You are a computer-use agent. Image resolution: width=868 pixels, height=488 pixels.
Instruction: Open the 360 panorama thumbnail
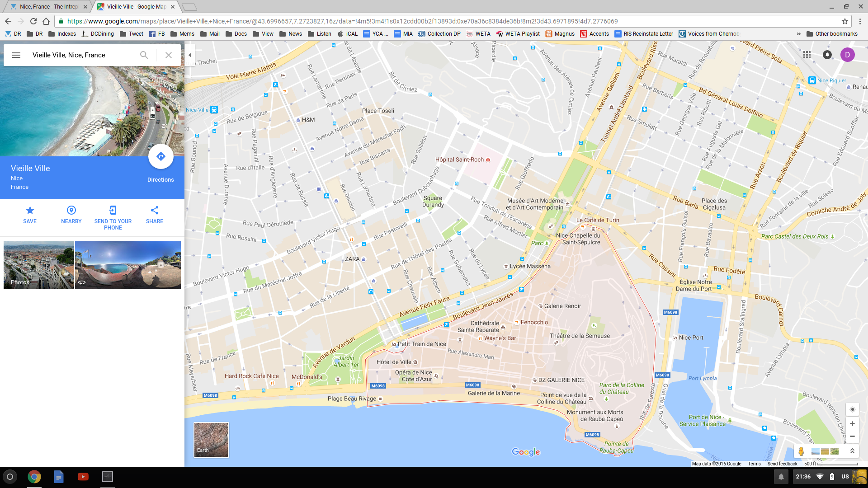(x=128, y=265)
